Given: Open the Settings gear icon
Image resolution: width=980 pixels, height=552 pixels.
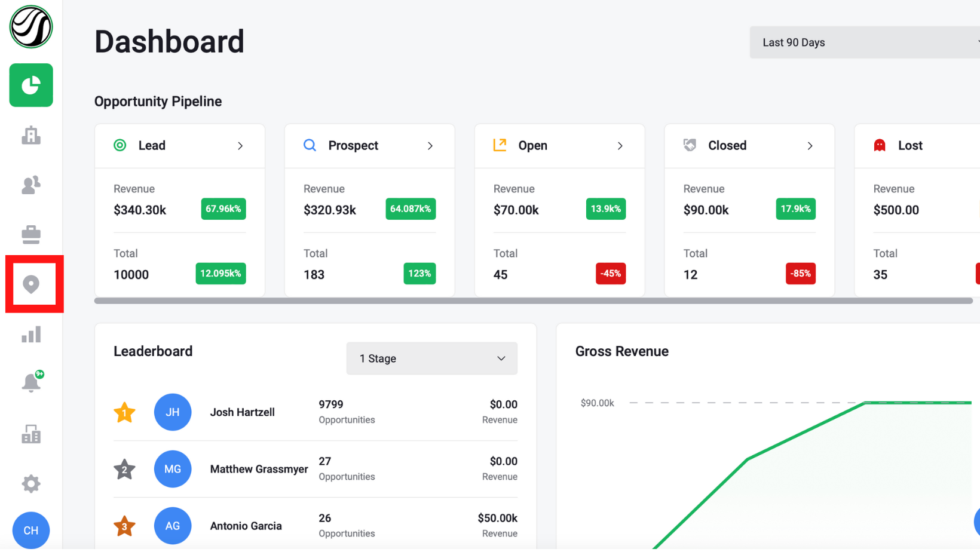Looking at the screenshot, I should [31, 483].
